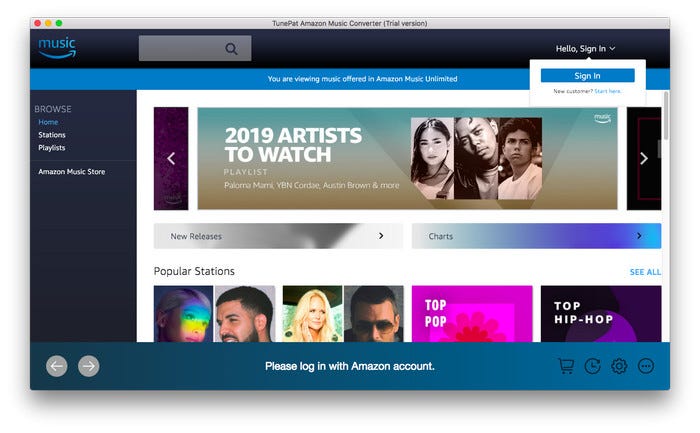Expand the Hello, Sign In dropdown
Screen dimensions: 700x433
click(585, 49)
